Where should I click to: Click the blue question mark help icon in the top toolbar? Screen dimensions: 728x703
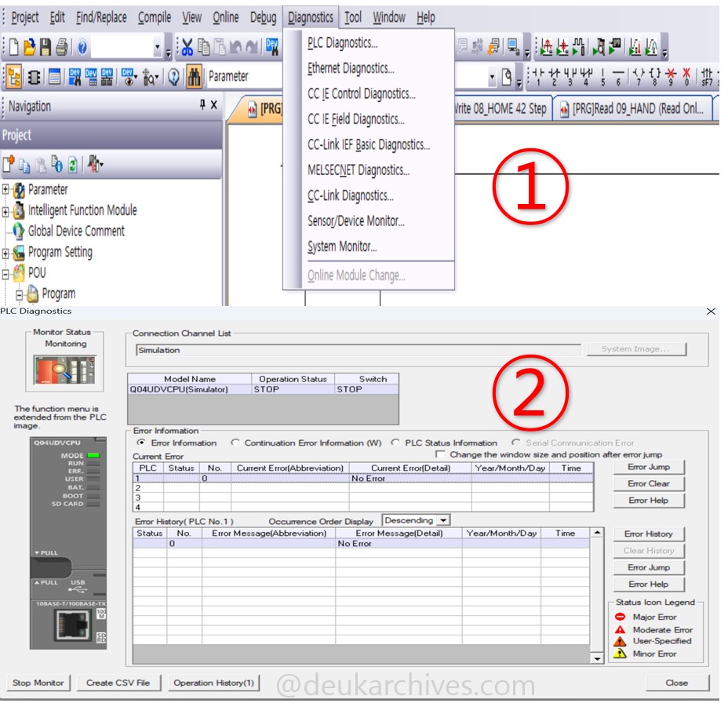click(82, 47)
